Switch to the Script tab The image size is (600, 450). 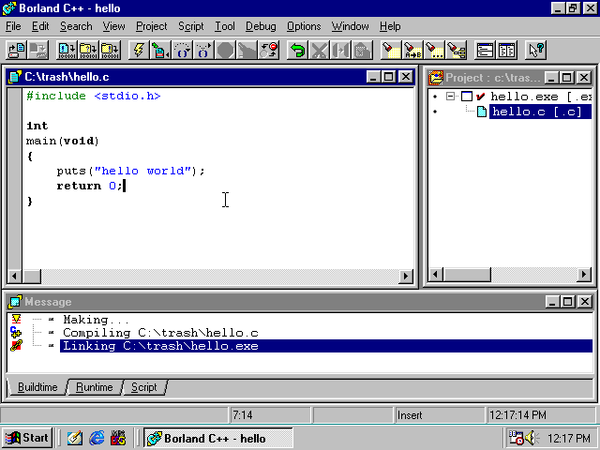[x=144, y=387]
